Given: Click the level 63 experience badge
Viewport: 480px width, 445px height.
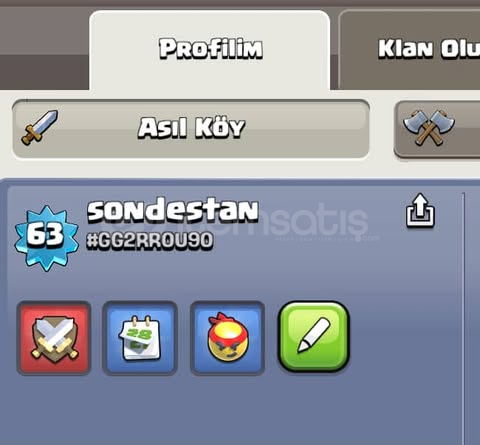Looking at the screenshot, I should (x=46, y=237).
